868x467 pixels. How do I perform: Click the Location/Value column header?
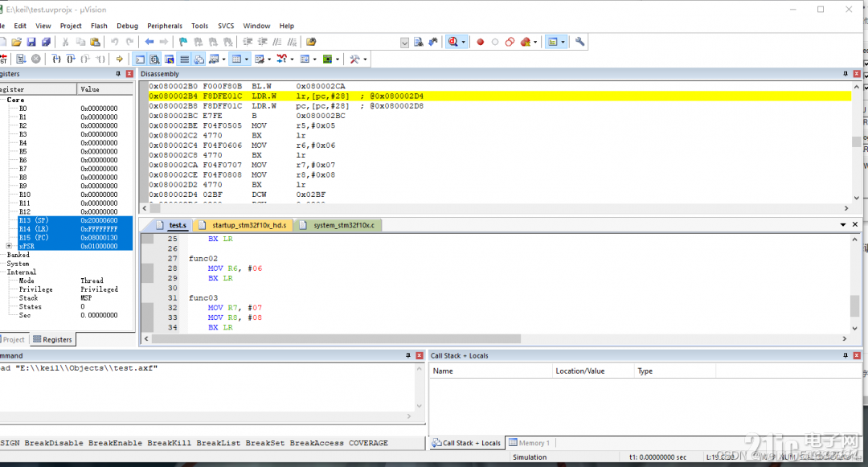[x=593, y=371]
